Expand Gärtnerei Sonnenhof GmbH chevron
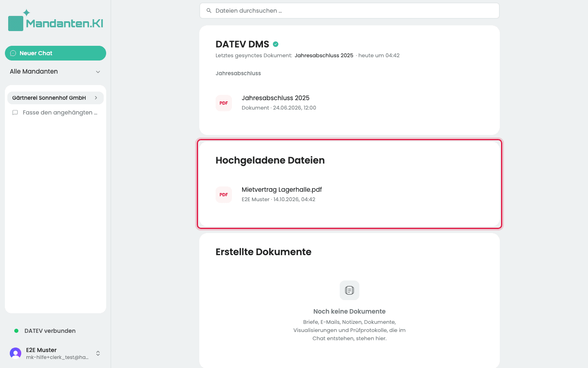Image resolution: width=588 pixels, height=368 pixels. click(96, 98)
